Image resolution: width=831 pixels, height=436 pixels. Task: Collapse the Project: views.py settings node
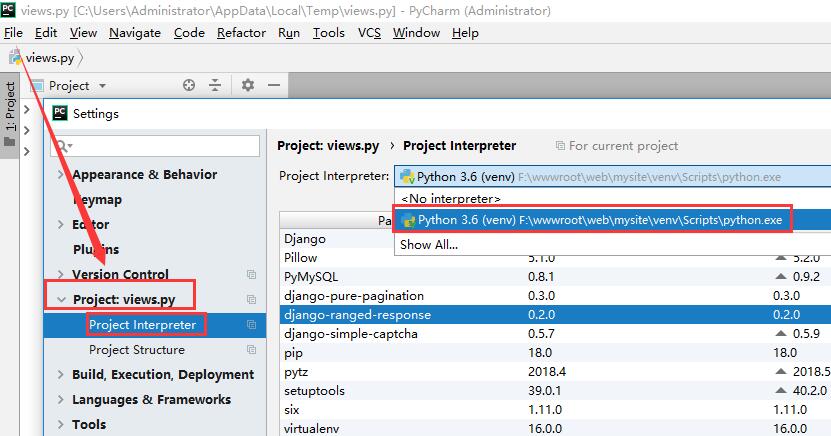[x=61, y=299]
